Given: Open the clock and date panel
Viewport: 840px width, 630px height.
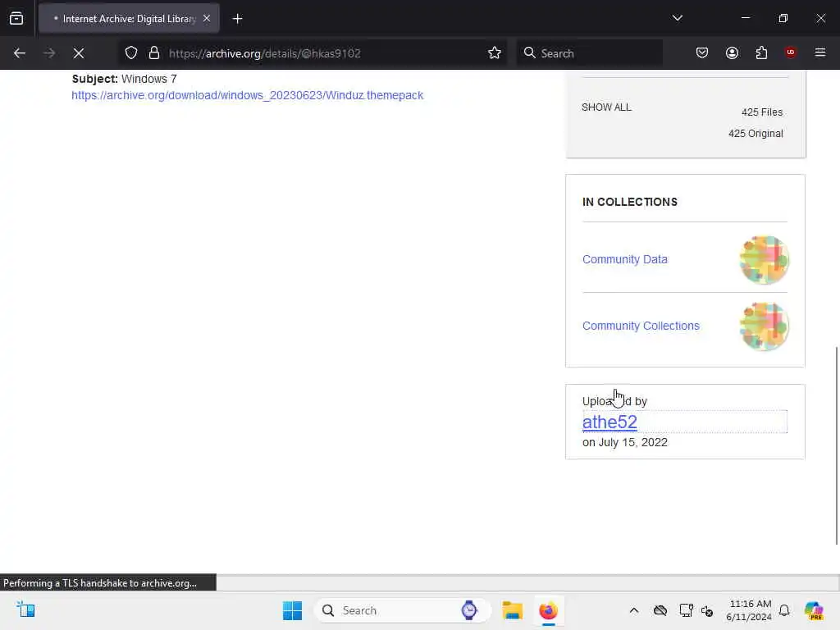Looking at the screenshot, I should (749, 610).
